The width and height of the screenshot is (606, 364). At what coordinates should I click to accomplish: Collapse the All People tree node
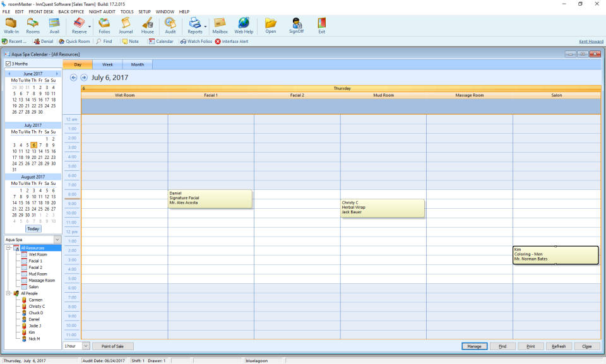(8, 293)
